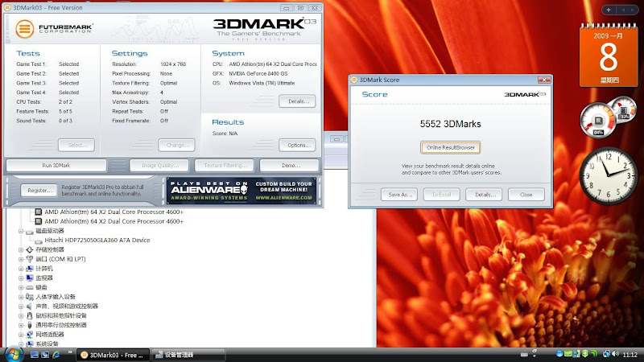
Task: Click Image Quality... button
Action: (159, 166)
